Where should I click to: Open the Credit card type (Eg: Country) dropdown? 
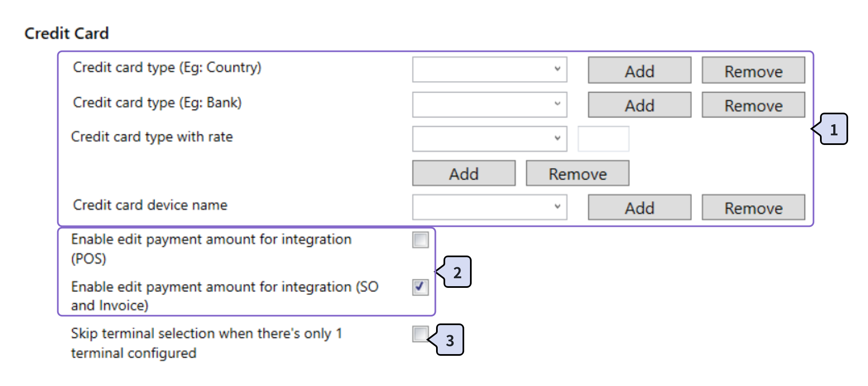click(x=489, y=70)
